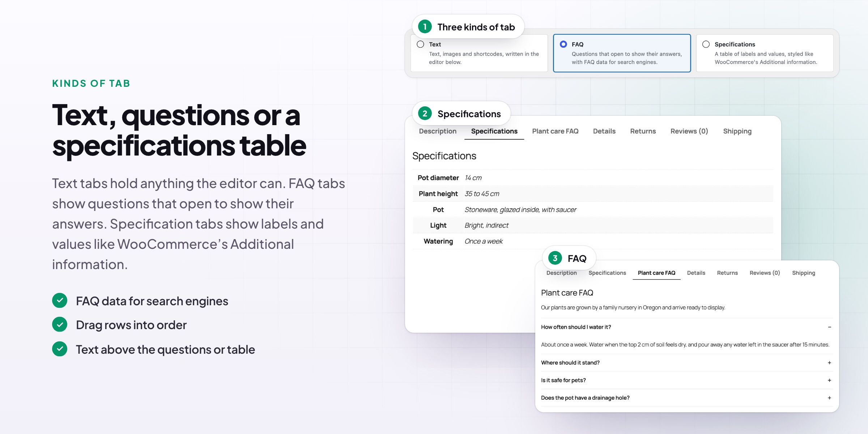Click the 'Once a week' watering value
The height and width of the screenshot is (434, 868).
click(x=484, y=241)
